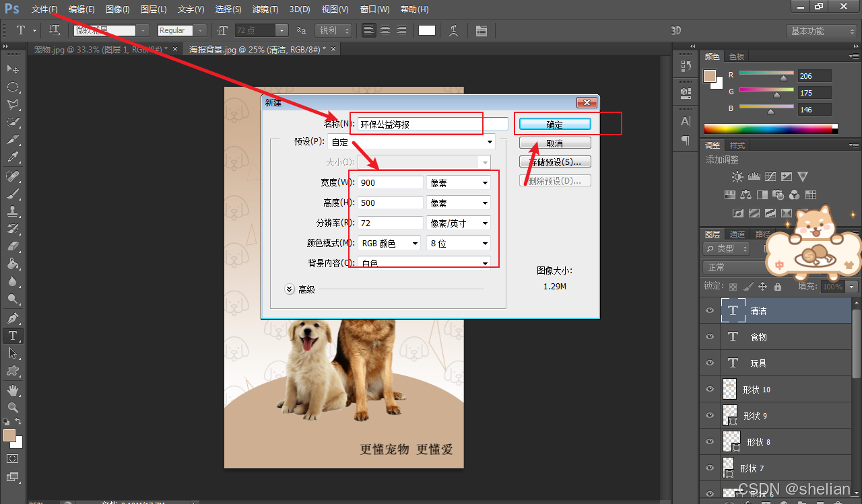Open the height unit dropdown
Screen dimensions: 862x504
[459, 203]
